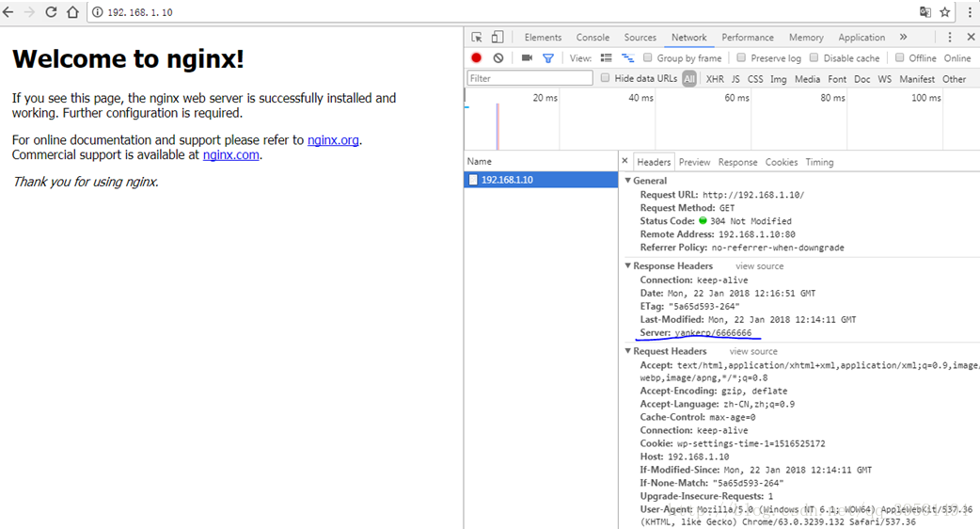Stop recording the network log

(477, 58)
